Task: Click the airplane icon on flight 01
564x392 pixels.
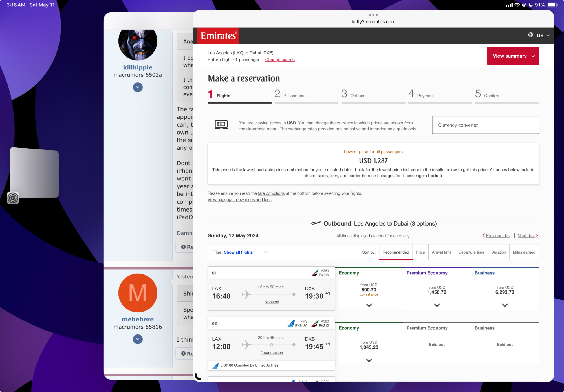Action: point(246,294)
